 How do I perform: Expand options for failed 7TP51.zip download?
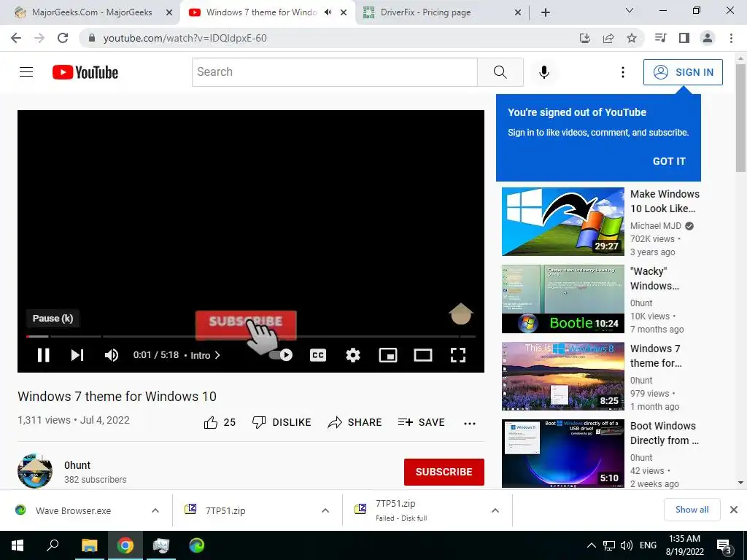[x=495, y=510]
